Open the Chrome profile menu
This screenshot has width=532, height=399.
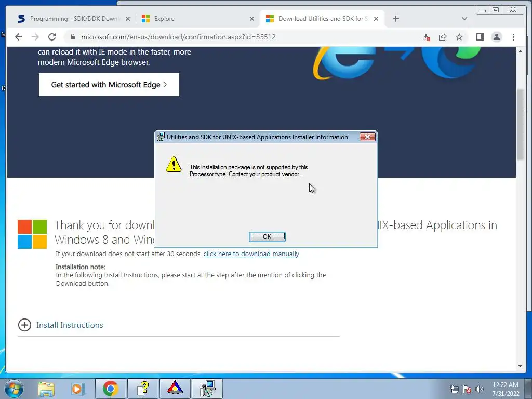[x=496, y=37]
